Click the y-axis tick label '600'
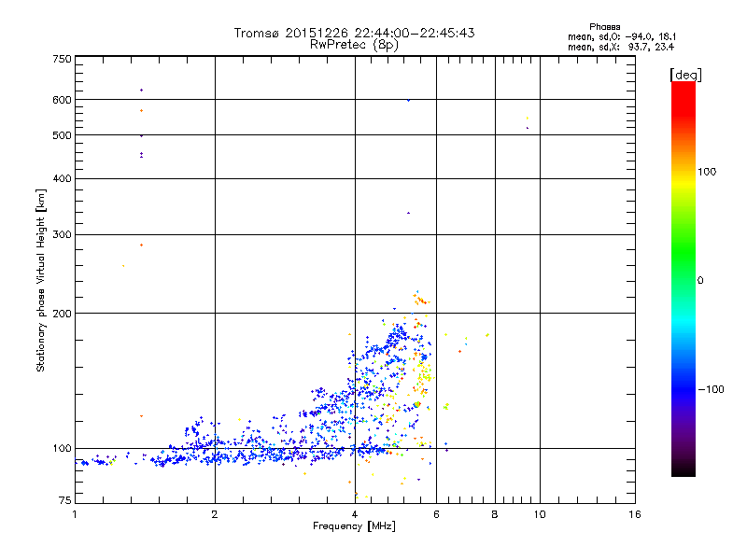 tap(62, 100)
